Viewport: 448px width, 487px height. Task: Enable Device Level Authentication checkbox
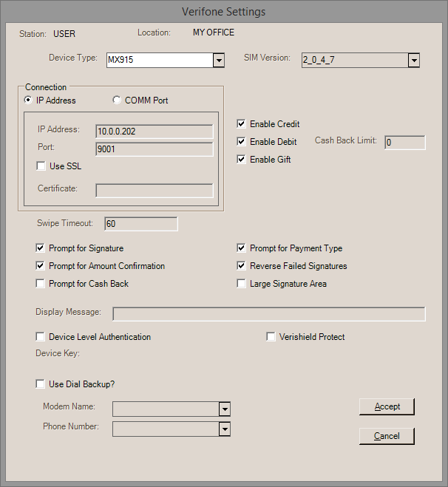(40, 337)
